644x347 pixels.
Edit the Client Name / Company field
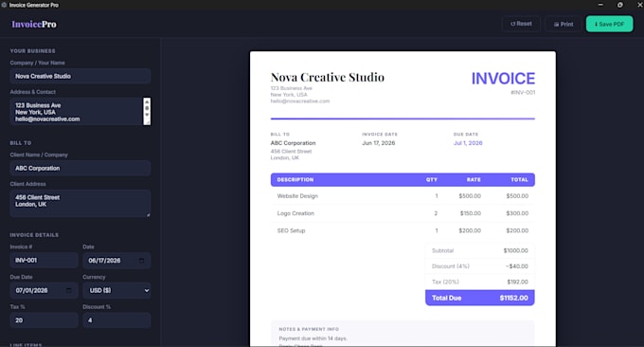[x=80, y=168]
